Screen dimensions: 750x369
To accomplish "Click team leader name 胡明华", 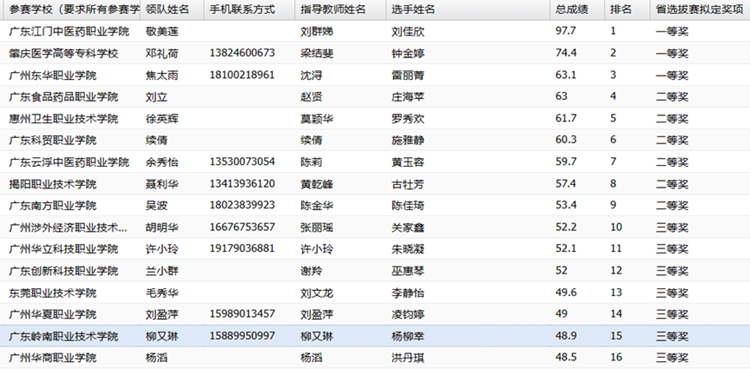I will pos(162,227).
